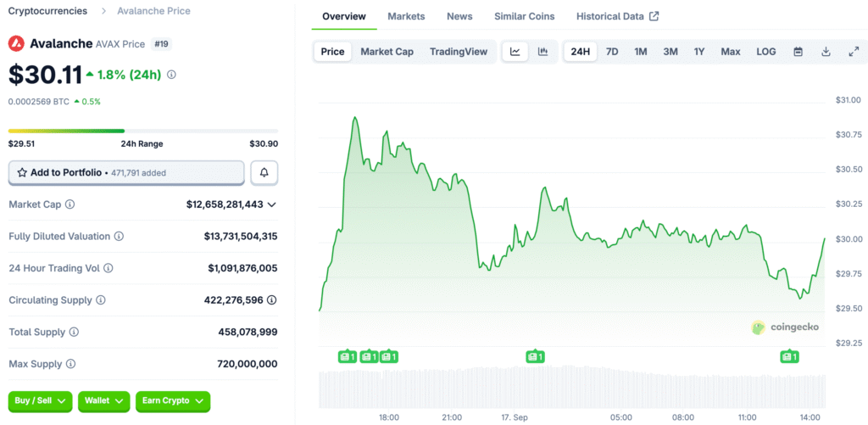Click the last news marker near 14:00
868x425 pixels.
[x=789, y=357]
